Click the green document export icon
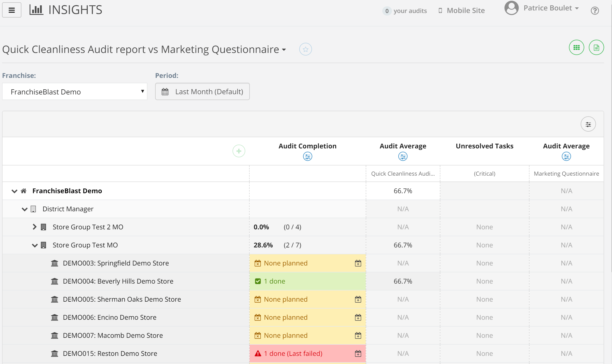This screenshot has width=612, height=364. pyautogui.click(x=596, y=48)
